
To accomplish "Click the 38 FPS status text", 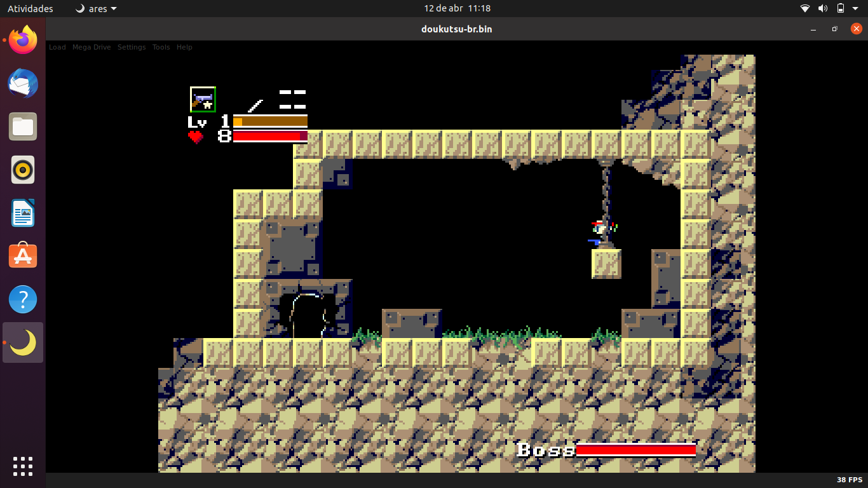I will [850, 480].
